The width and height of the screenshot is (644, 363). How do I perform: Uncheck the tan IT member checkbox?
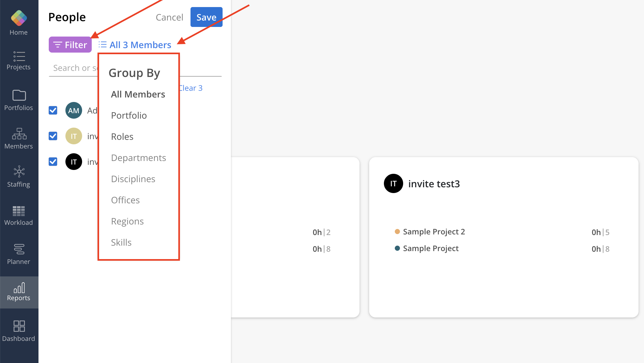coord(53,136)
